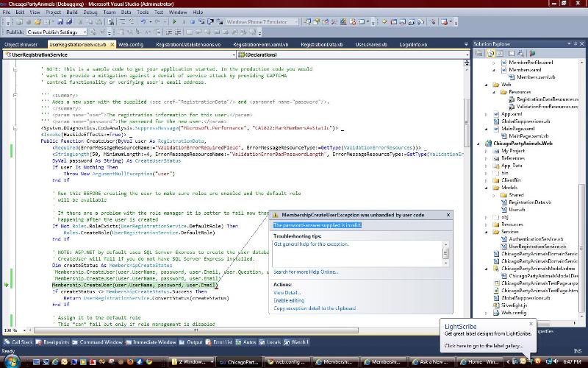The height and width of the screenshot is (368, 588).
Task: Select AuthenticationService.vb in Solution Explorer
Action: [536, 239]
